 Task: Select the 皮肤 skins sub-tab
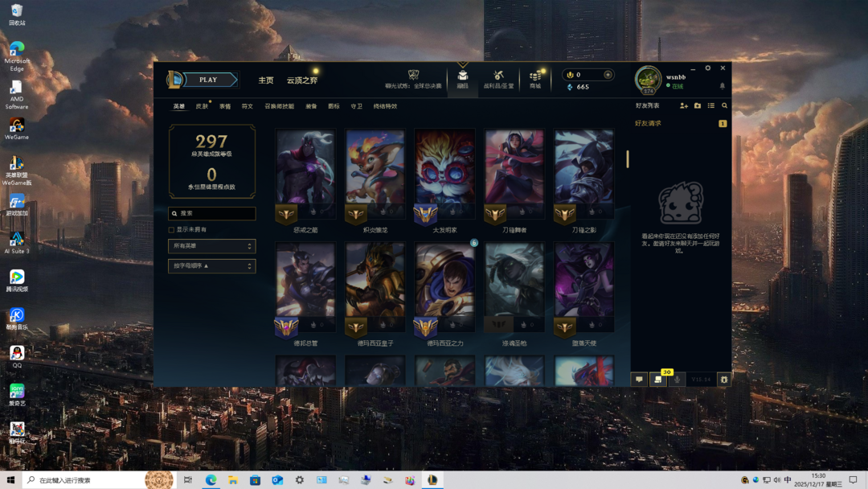[202, 106]
